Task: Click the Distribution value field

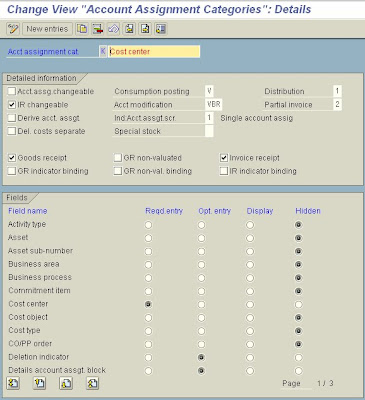Action: (337, 91)
